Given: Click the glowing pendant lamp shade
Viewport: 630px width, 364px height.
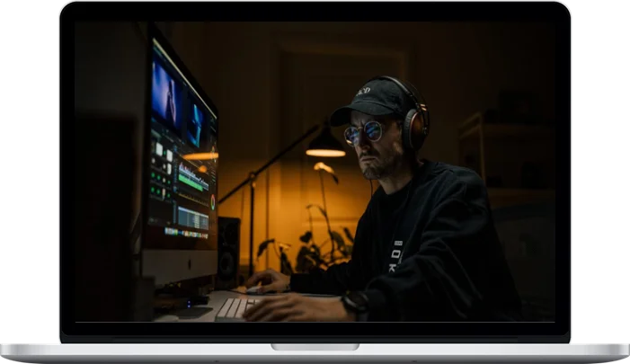Looking at the screenshot, I should (324, 148).
